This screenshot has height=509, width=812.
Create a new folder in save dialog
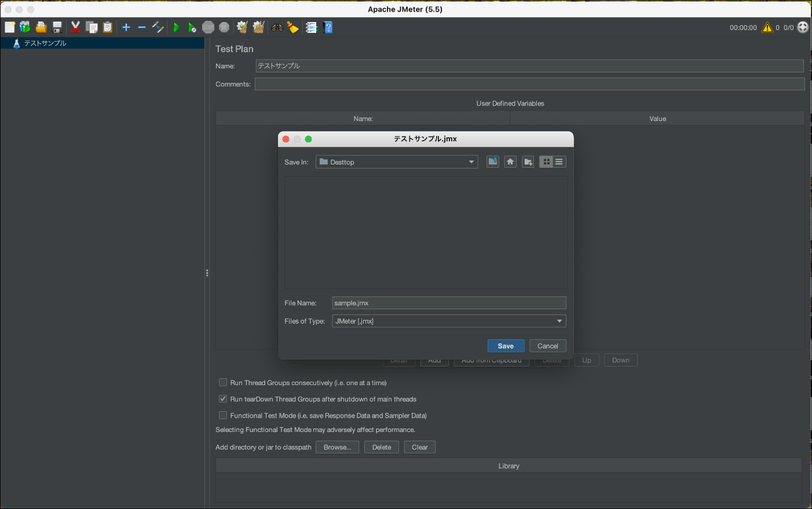coord(528,162)
